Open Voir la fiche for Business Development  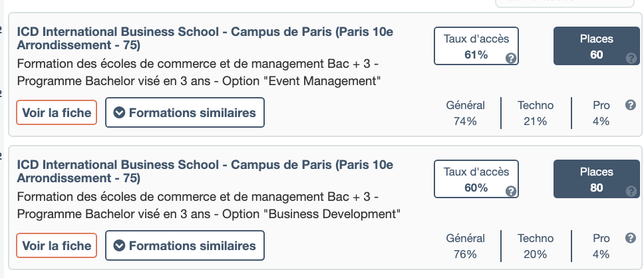pos(57,245)
